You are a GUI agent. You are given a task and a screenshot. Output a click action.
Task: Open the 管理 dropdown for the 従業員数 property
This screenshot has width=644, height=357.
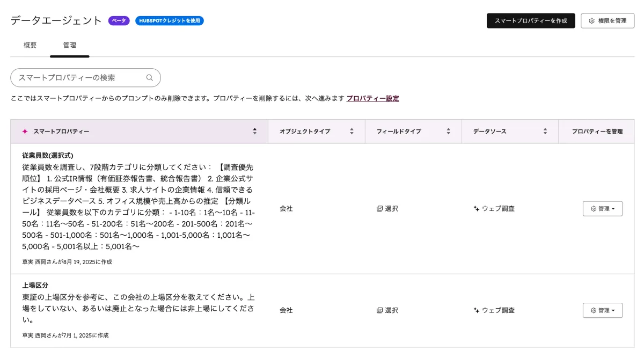coord(603,209)
